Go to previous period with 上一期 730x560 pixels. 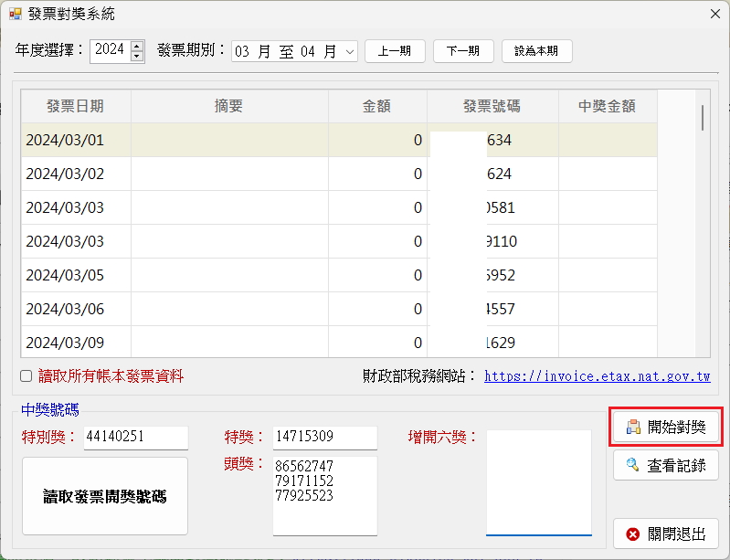click(395, 51)
